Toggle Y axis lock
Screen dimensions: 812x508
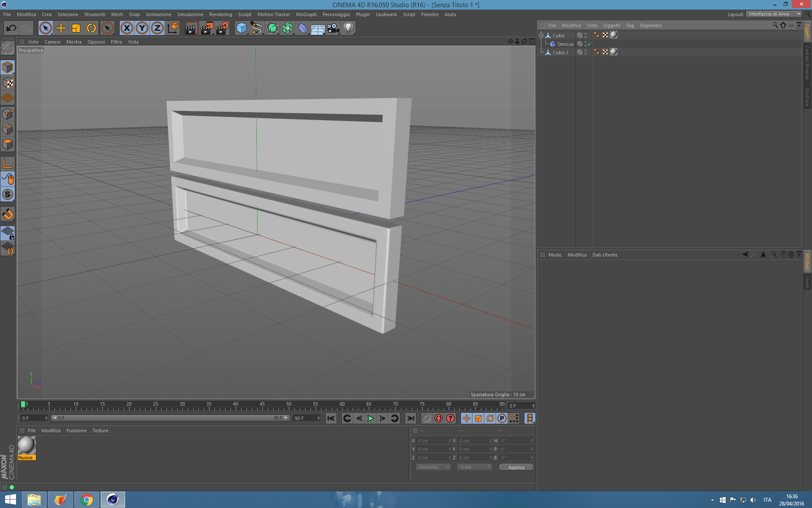click(x=142, y=28)
